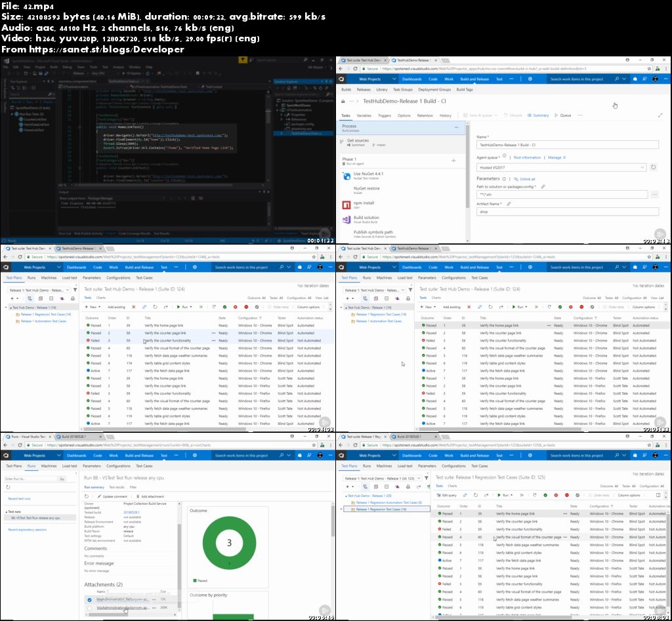Open test plan selector in 00:04:03 frame
This screenshot has height=621, width=672.
tap(39, 290)
